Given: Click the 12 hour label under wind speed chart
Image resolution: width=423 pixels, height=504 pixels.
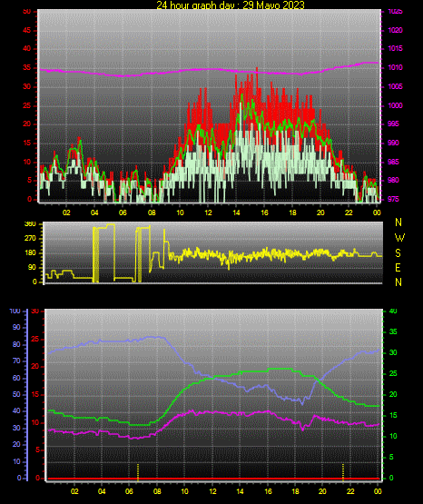Looking at the screenshot, I should click(208, 212).
